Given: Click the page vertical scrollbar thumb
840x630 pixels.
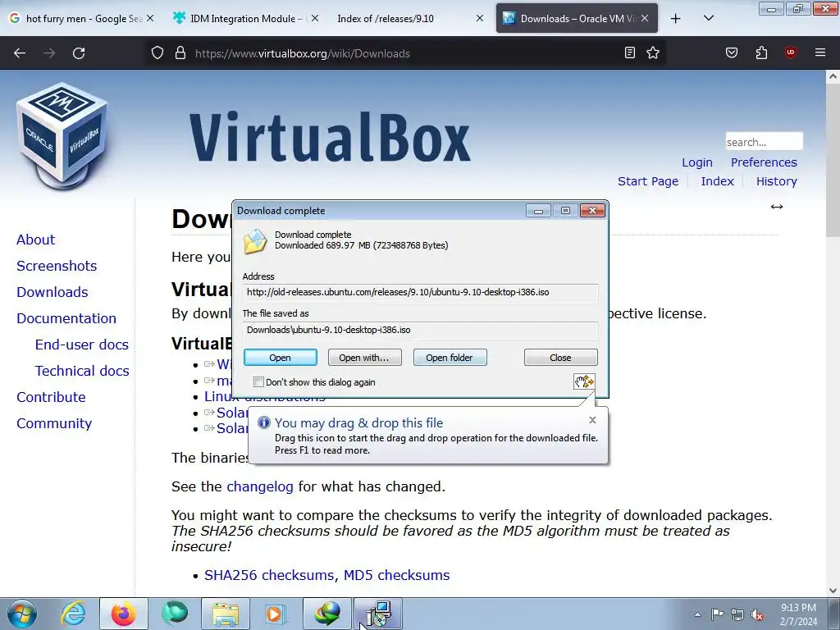Looking at the screenshot, I should pyautogui.click(x=833, y=160).
